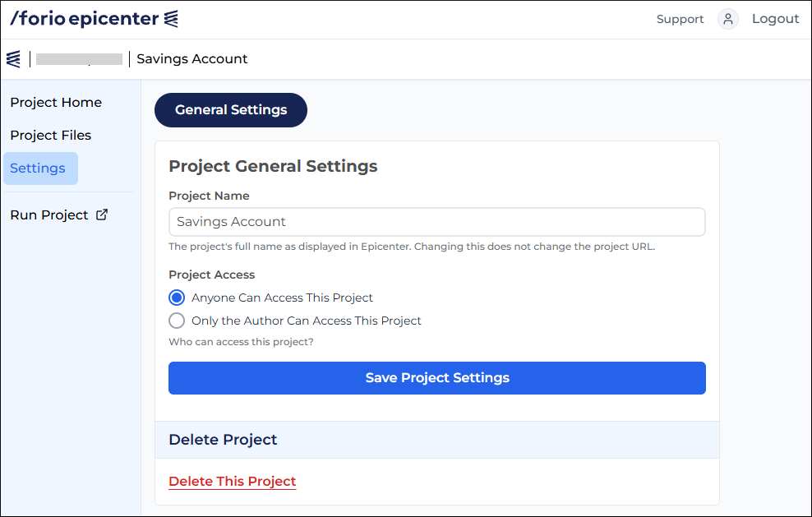Navigate to Project Home
Image resolution: width=812 pixels, height=517 pixels.
[x=55, y=102]
